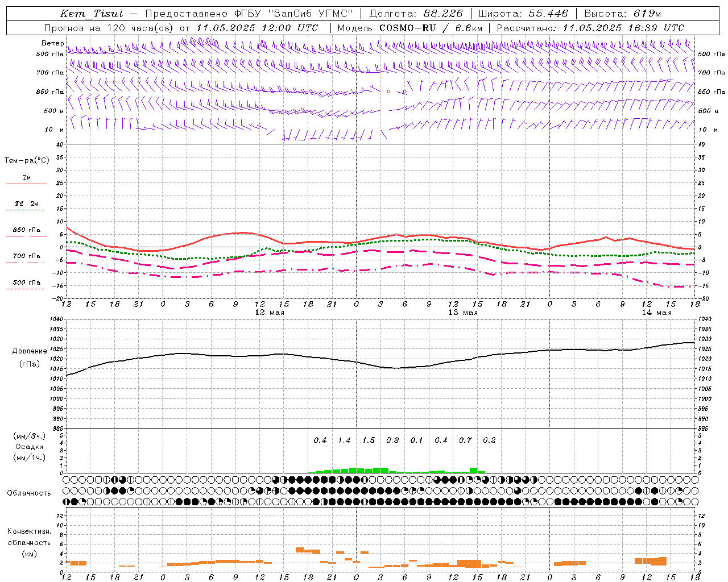Click the (мм/1ч.) precipitation unit label

click(x=29, y=458)
